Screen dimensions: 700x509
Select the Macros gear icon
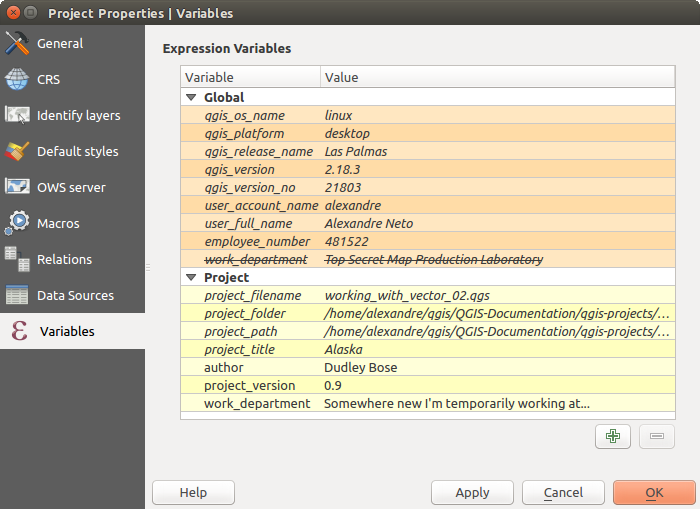pos(18,224)
